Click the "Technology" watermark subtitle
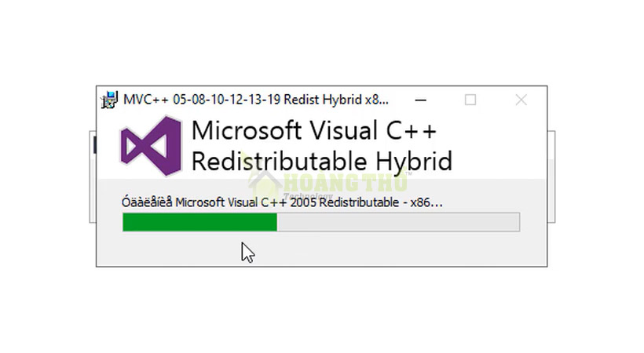This screenshot has height=353, width=644. click(x=308, y=196)
